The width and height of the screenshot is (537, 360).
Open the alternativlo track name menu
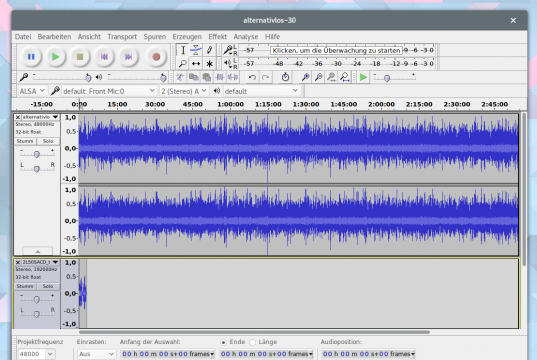pos(40,117)
